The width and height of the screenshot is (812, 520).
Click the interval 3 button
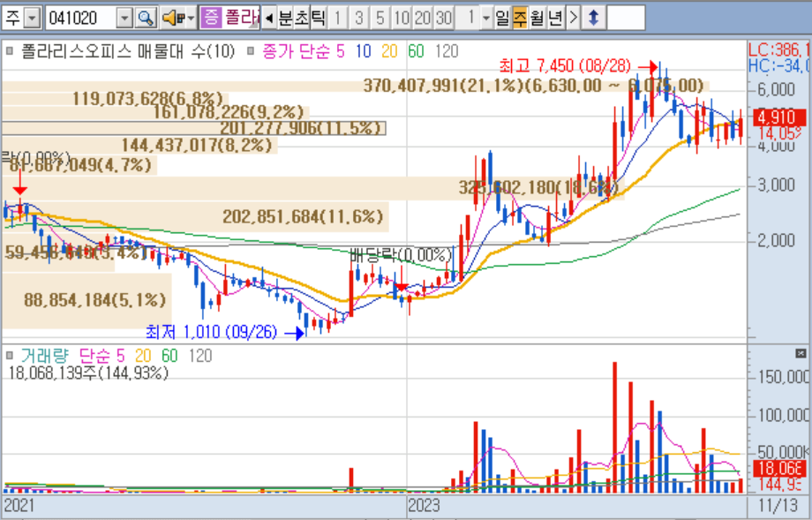(359, 19)
